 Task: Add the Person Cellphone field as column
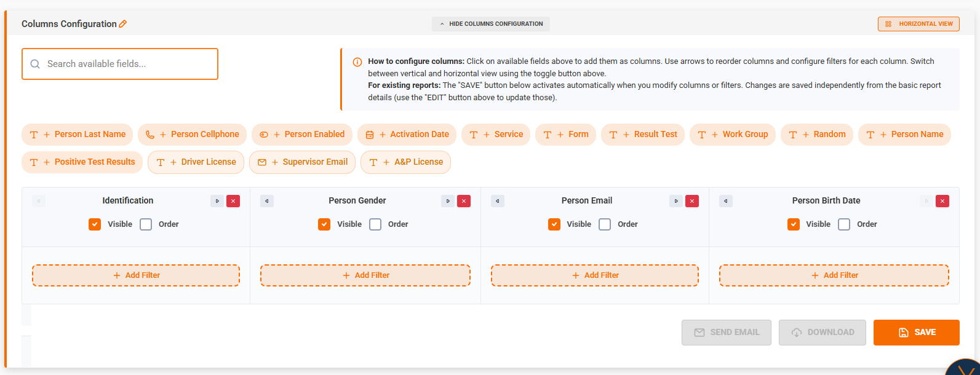tap(193, 135)
